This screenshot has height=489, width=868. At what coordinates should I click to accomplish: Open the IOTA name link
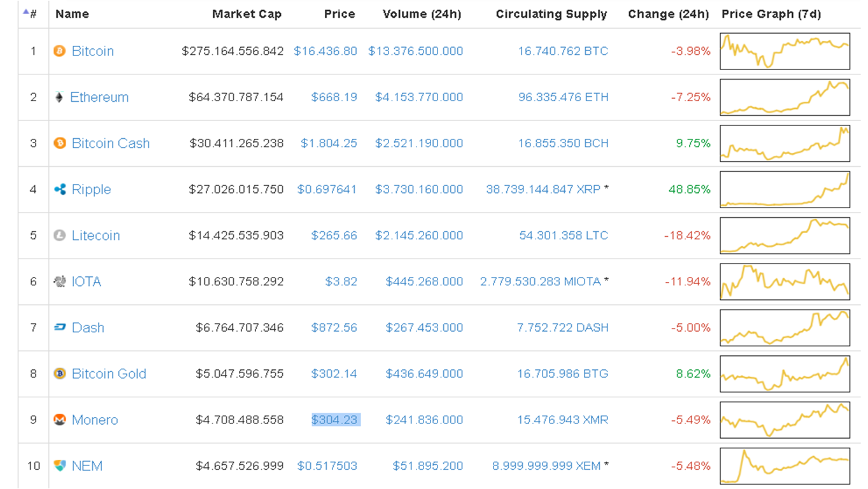[x=86, y=281]
